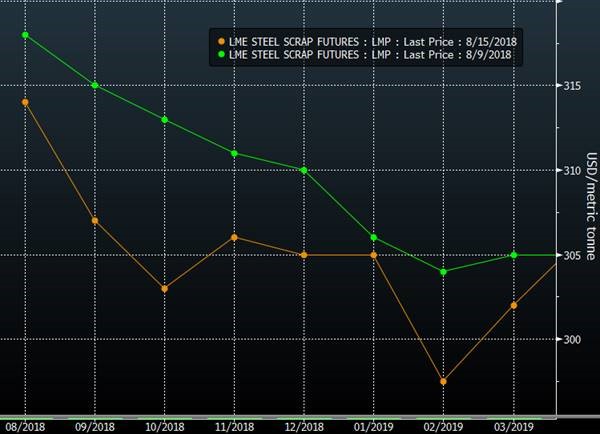Select the orange data point at 11/2018
The height and width of the screenshot is (434, 600).
coord(234,237)
